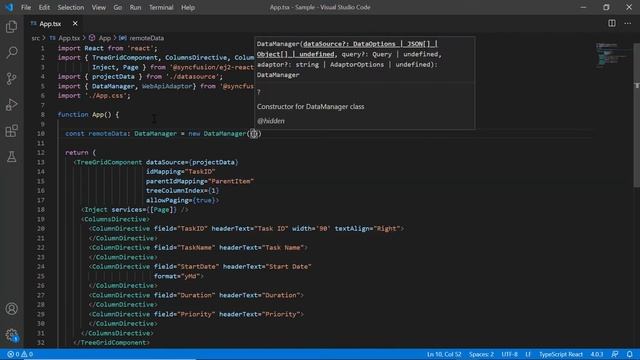Change language mode TypeScript React
Image resolution: width=640 pixels, height=360 pixels.
[560, 354]
